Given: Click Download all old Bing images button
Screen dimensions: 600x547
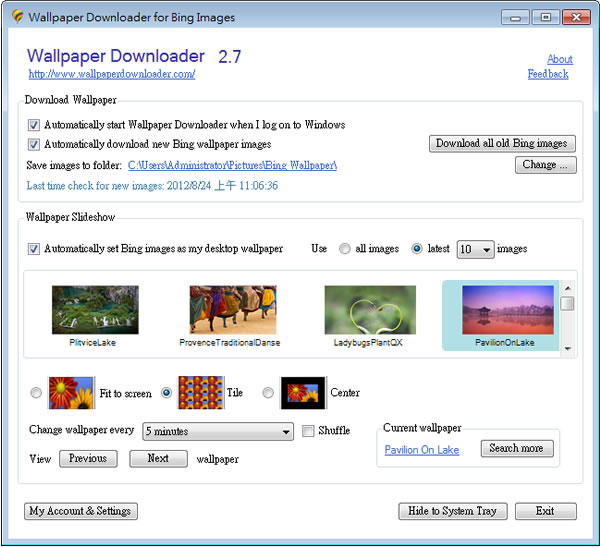Looking at the screenshot, I should click(502, 144).
